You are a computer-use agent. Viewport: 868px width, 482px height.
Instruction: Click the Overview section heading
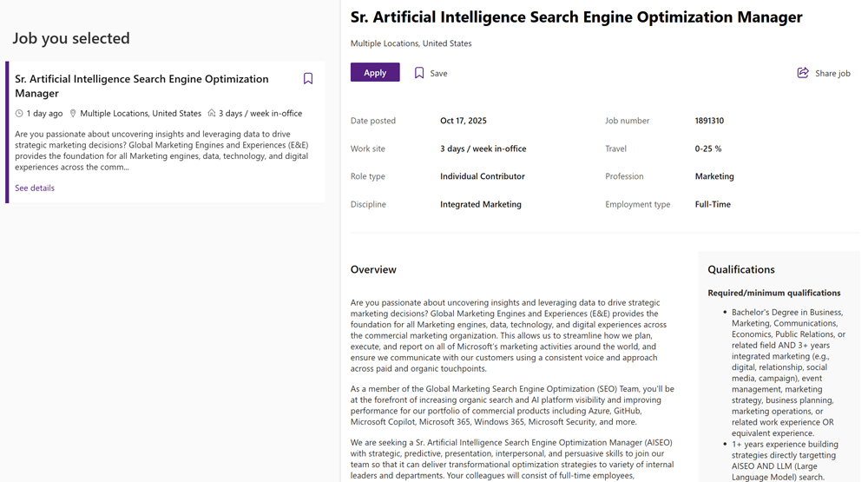[373, 269]
